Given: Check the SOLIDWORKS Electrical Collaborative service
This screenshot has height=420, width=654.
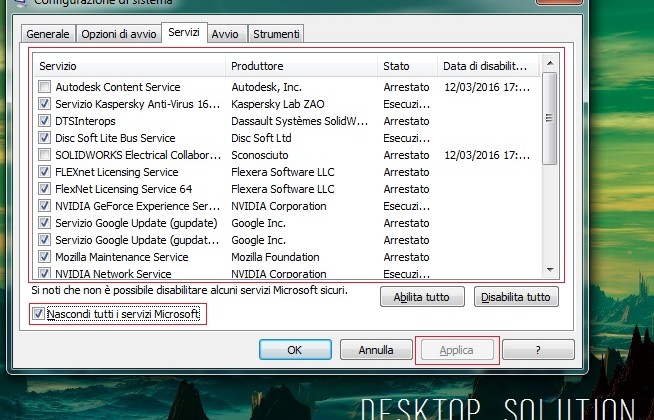Looking at the screenshot, I should click(x=45, y=155).
